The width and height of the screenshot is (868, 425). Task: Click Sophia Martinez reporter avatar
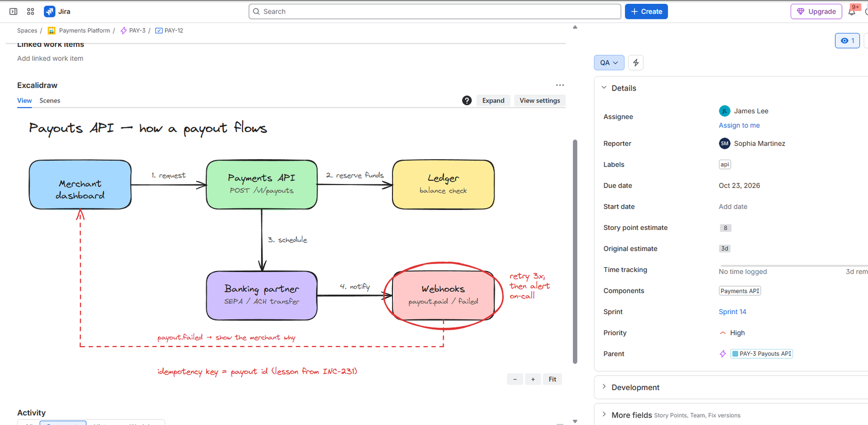[725, 144]
